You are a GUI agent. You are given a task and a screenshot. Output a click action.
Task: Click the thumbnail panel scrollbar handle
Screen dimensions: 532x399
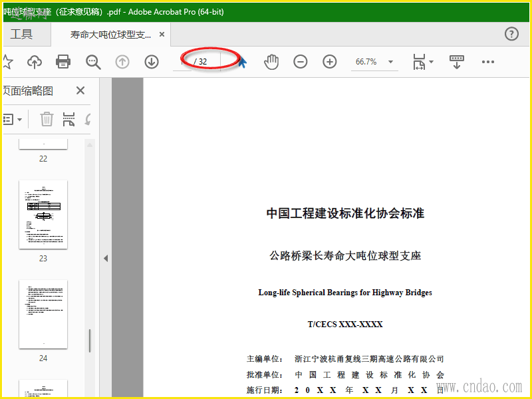90,340
